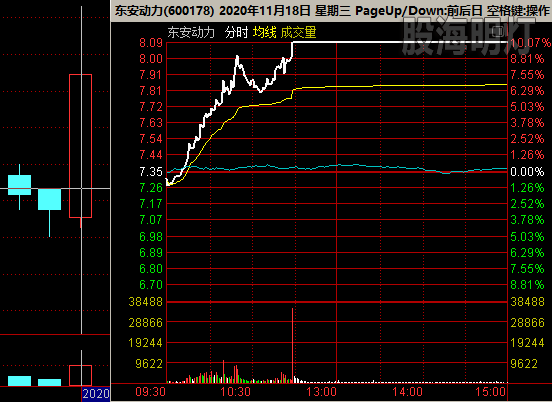552x402 pixels.
Task: Click the blue 2020 date tag
Action: tap(96, 394)
